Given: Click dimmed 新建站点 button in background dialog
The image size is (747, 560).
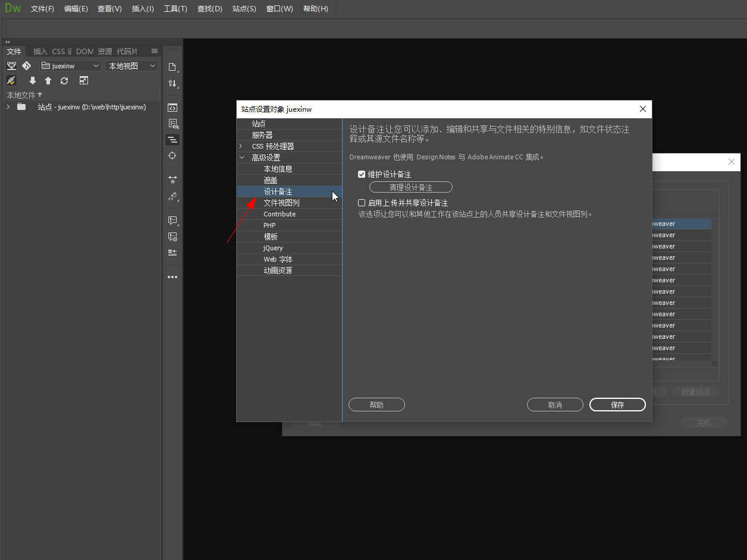Looking at the screenshot, I should point(695,392).
